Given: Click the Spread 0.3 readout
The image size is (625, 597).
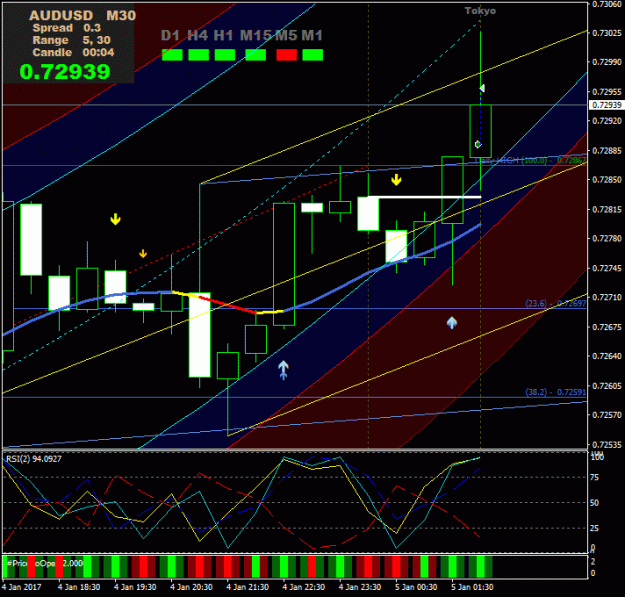Looking at the screenshot, I should tap(67, 28).
